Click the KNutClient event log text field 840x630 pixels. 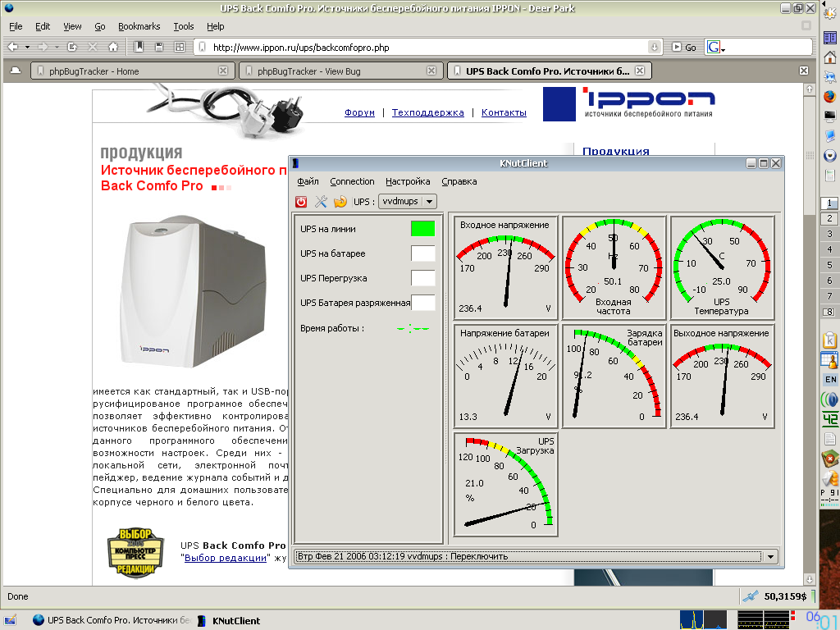pyautogui.click(x=529, y=556)
